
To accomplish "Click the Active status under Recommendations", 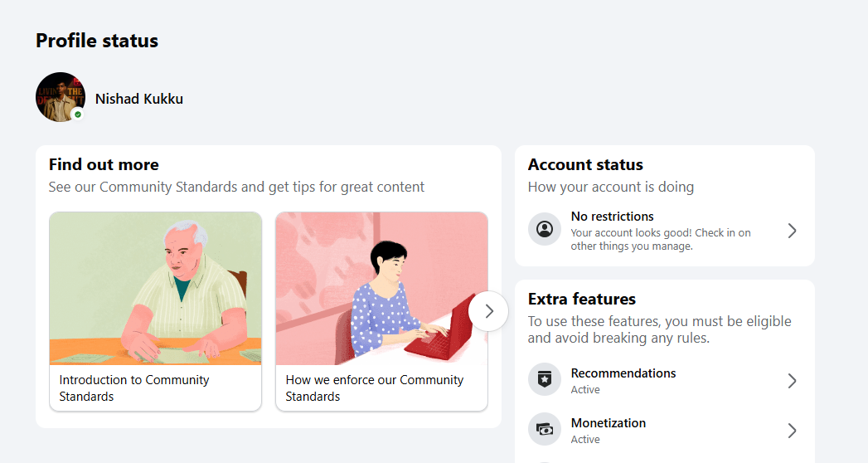I will 585,390.
